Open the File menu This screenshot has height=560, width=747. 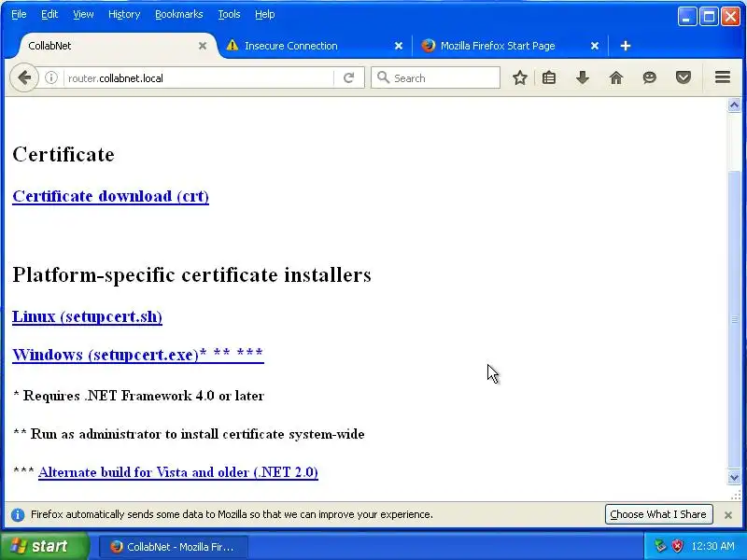coord(19,14)
